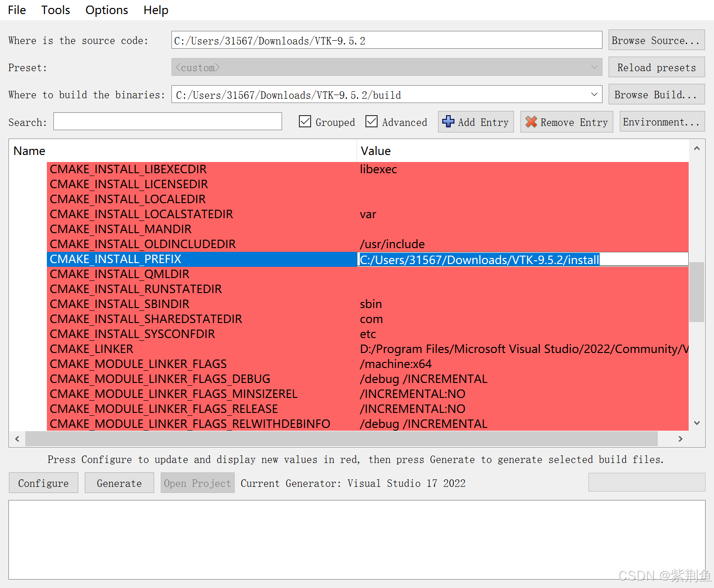
Task: Click the red X Remove Entry icon
Action: [531, 122]
